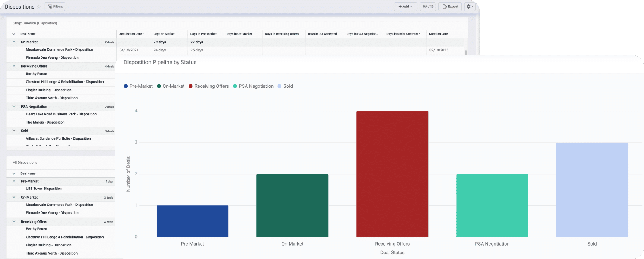Open Pinnacle One Young in All Dispositions
Screen dimensions: 644x259
(x=52, y=213)
